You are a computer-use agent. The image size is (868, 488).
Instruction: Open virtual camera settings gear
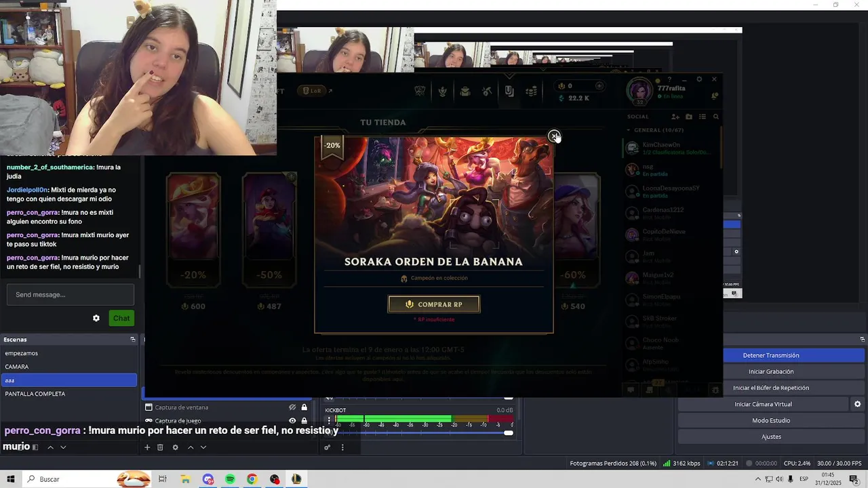(x=857, y=404)
